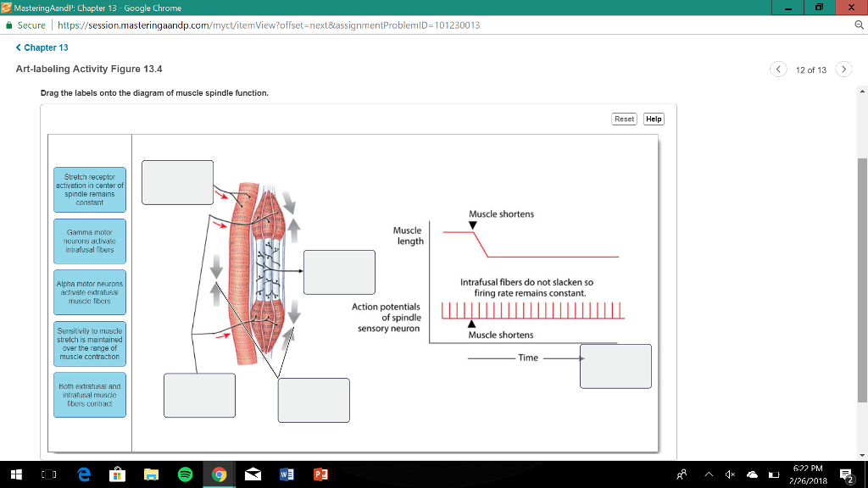The image size is (868, 488).
Task: Select the Gamma motor neurons label
Action: pos(89,241)
